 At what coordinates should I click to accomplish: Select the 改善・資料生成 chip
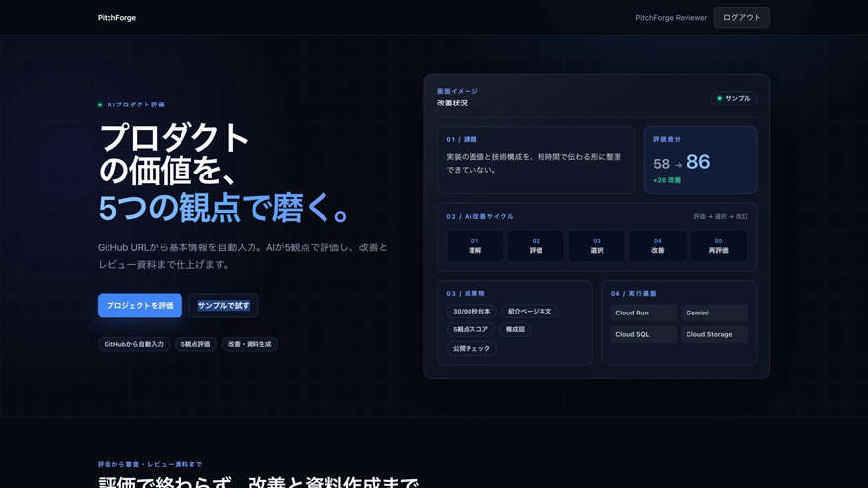[x=250, y=344]
